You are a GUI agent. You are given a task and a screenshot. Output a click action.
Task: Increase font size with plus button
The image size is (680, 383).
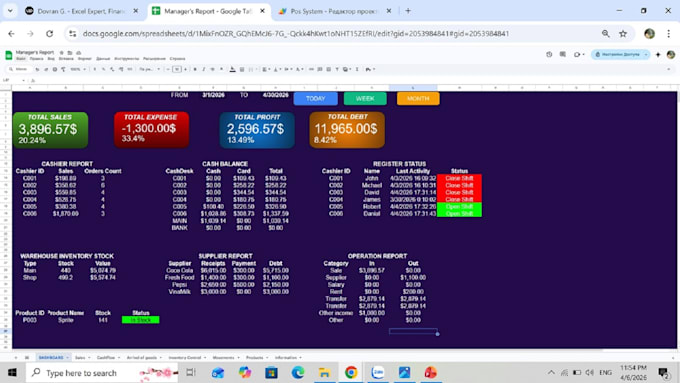tap(186, 69)
